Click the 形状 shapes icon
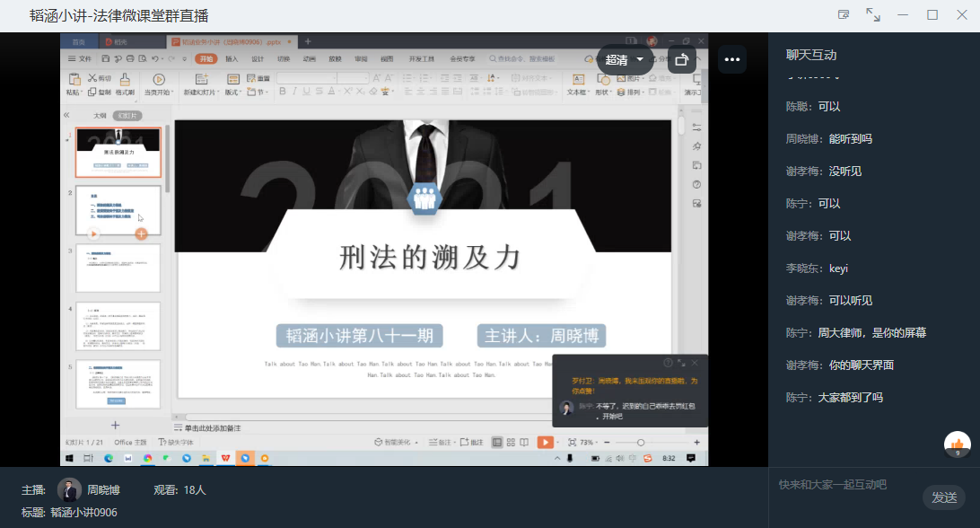Viewport: 980px width, 528px height. 602,79
